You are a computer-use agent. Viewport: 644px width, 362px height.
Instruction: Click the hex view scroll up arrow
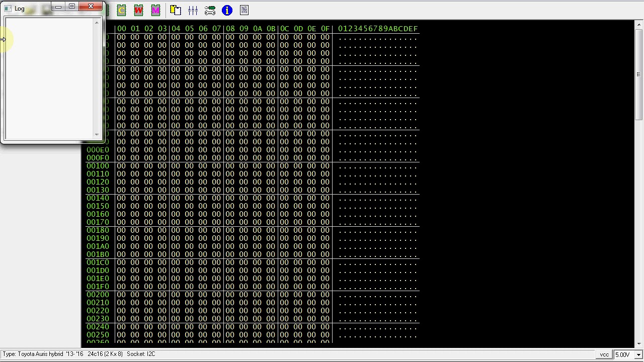coord(638,25)
